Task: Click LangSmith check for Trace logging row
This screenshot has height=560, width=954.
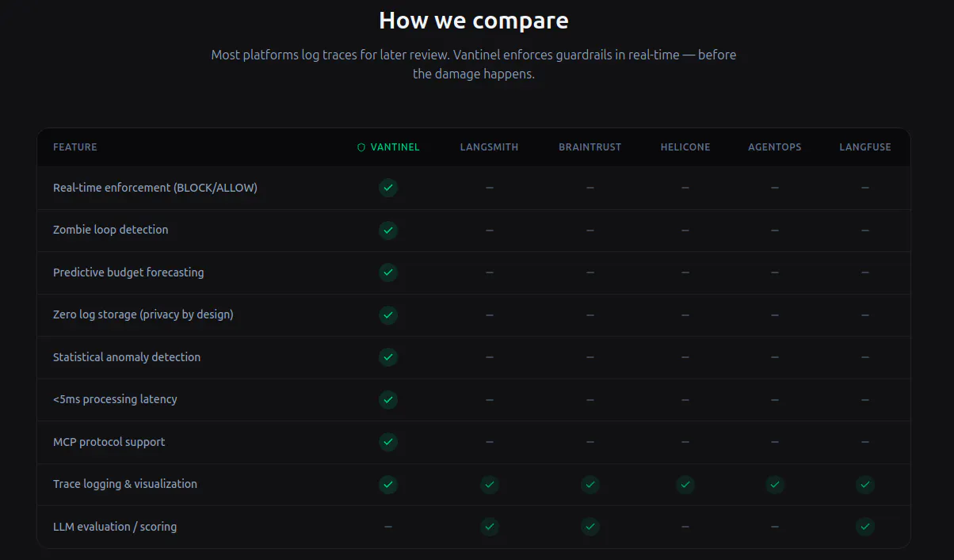Action: tap(490, 484)
